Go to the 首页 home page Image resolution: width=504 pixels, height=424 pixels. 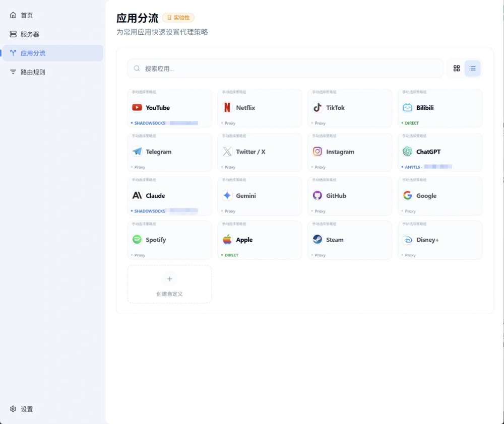(x=27, y=15)
